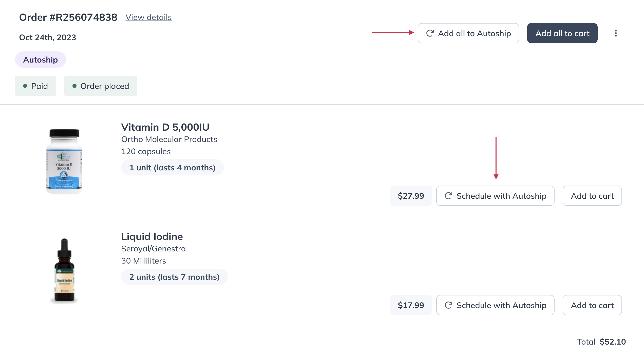The height and width of the screenshot is (359, 644).
Task: Click the 2 units lasts 7 months pill
Action: pos(174,277)
